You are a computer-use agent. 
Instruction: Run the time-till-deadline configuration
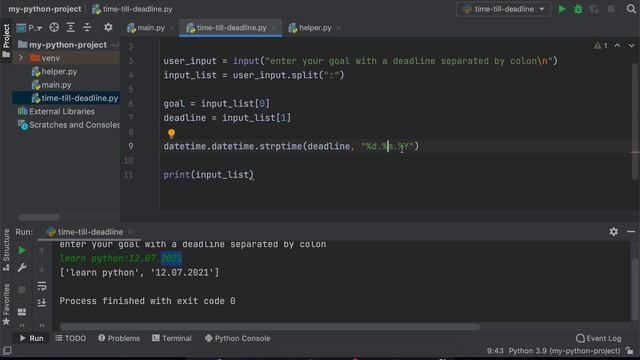pyautogui.click(x=562, y=9)
